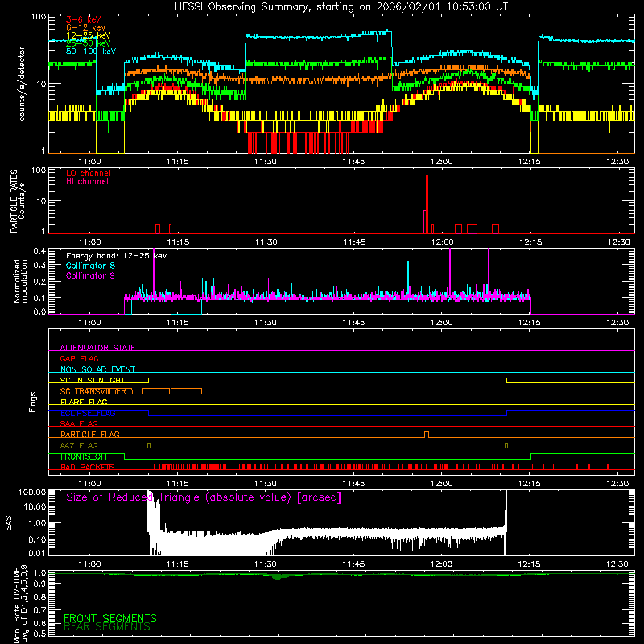Click the red 3-6 keV legend label
This screenshot has height=644, width=644.
tap(84, 19)
